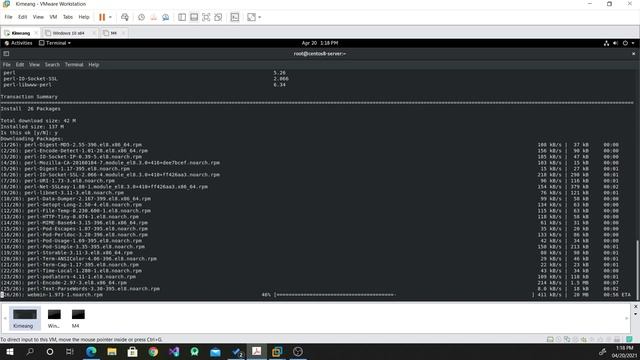640x360 pixels.
Task: Open VMware Edit menu
Action: [x=22, y=17]
